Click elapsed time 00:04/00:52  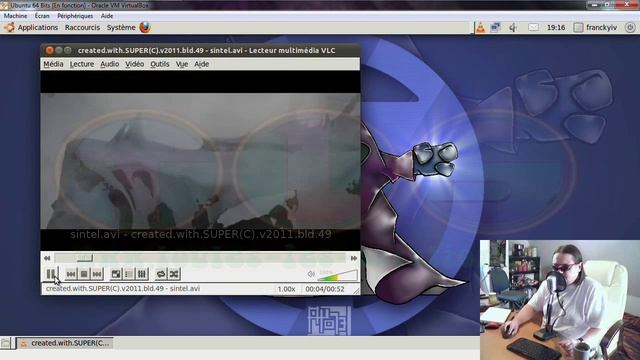325,289
